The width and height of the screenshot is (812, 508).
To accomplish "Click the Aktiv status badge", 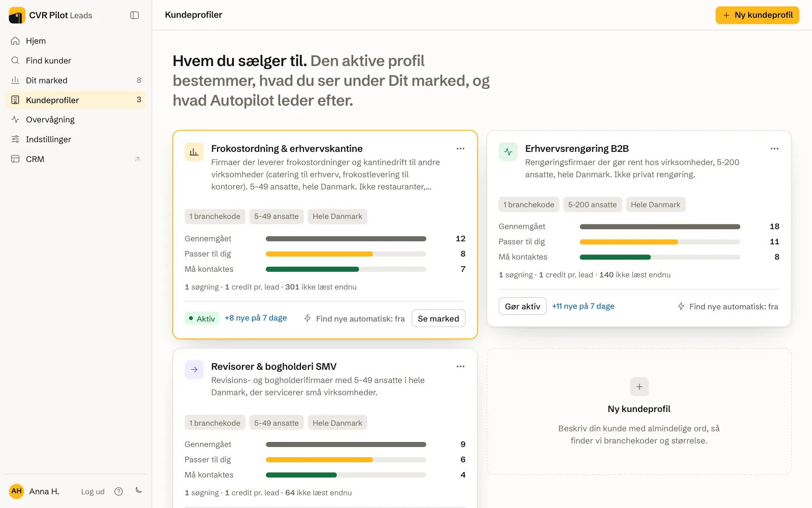I will tap(202, 319).
